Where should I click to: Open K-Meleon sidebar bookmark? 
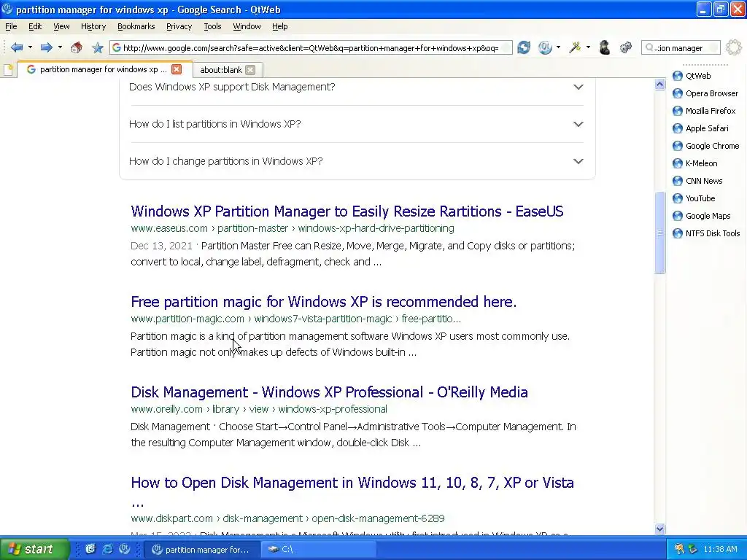pyautogui.click(x=694, y=163)
